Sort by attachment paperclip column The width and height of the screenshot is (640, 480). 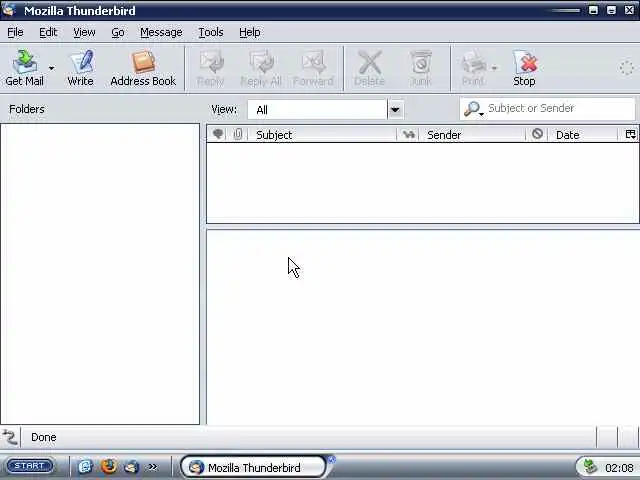pyautogui.click(x=238, y=134)
